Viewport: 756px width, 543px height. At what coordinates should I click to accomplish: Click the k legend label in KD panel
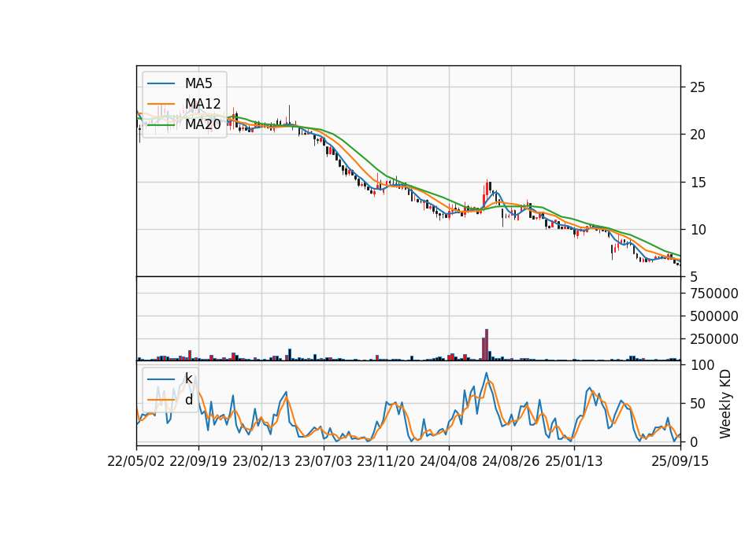coord(188,379)
